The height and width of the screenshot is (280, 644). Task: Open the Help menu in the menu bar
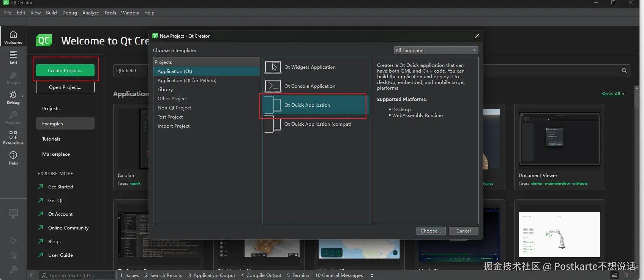(149, 13)
